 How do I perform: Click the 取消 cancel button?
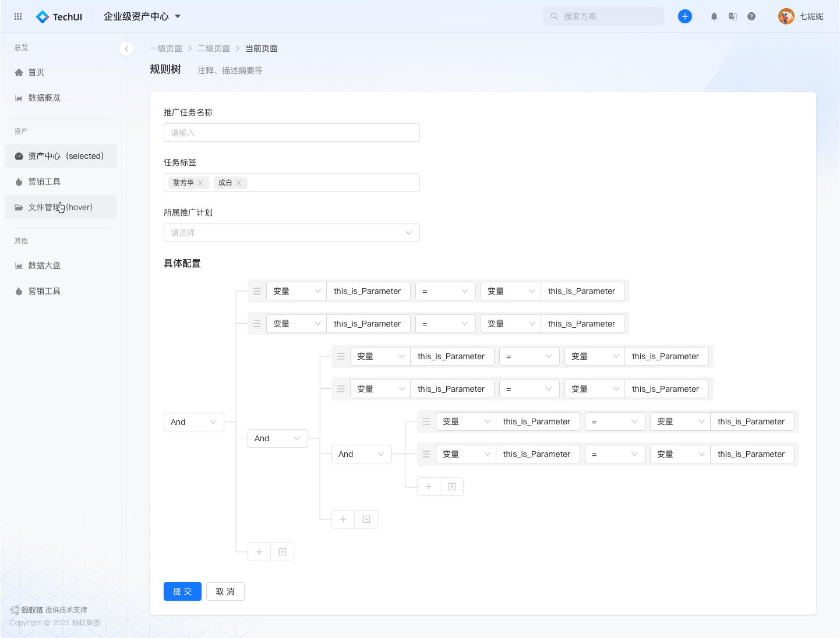[x=225, y=591]
